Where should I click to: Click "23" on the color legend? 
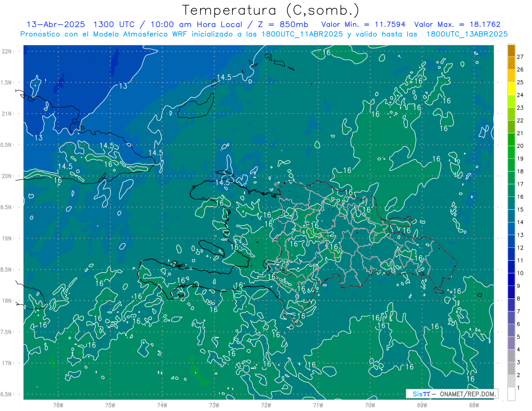point(520,108)
